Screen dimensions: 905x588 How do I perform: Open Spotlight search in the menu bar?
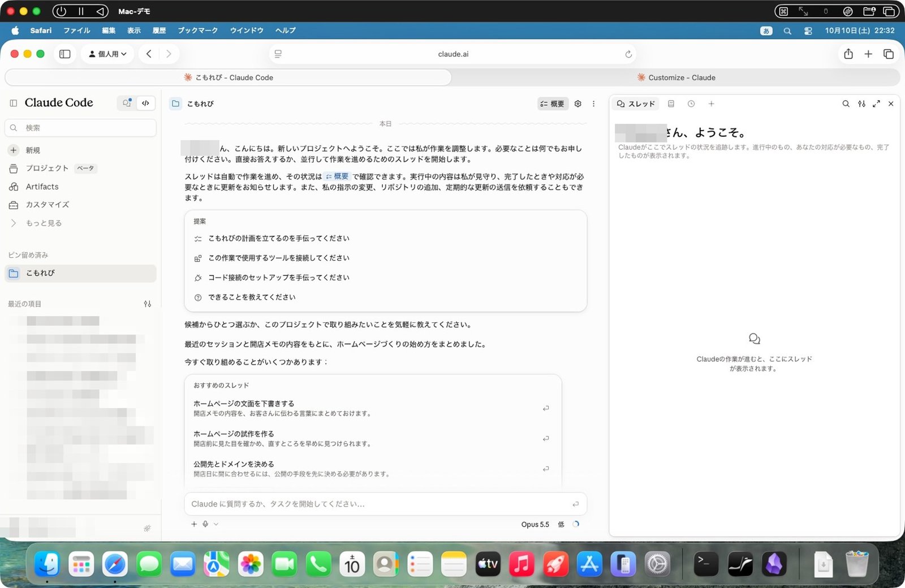[787, 31]
